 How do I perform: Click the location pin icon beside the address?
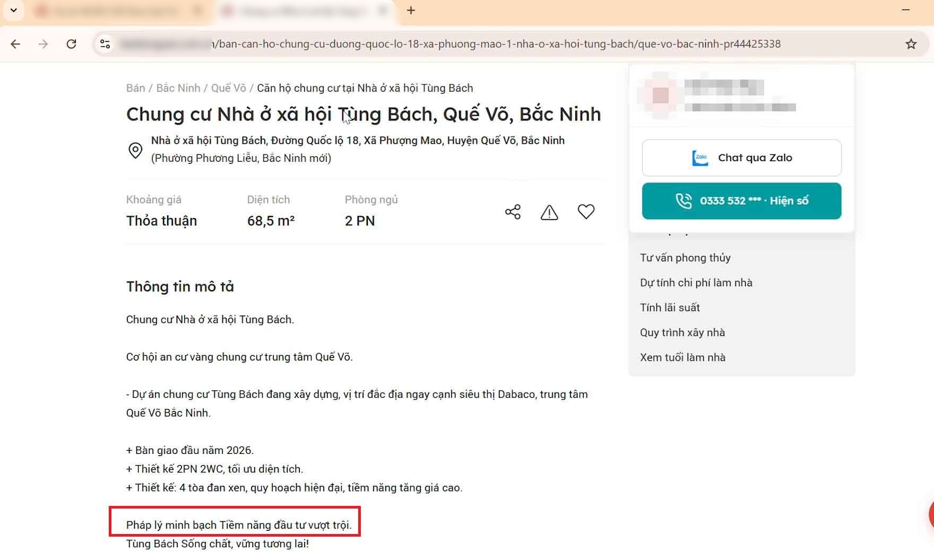135,150
